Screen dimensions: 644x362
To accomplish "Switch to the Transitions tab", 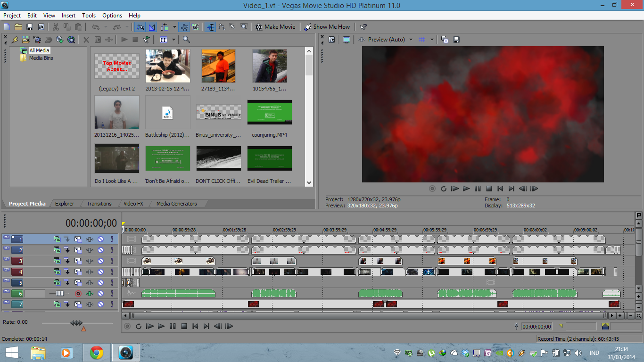I will click(x=99, y=204).
